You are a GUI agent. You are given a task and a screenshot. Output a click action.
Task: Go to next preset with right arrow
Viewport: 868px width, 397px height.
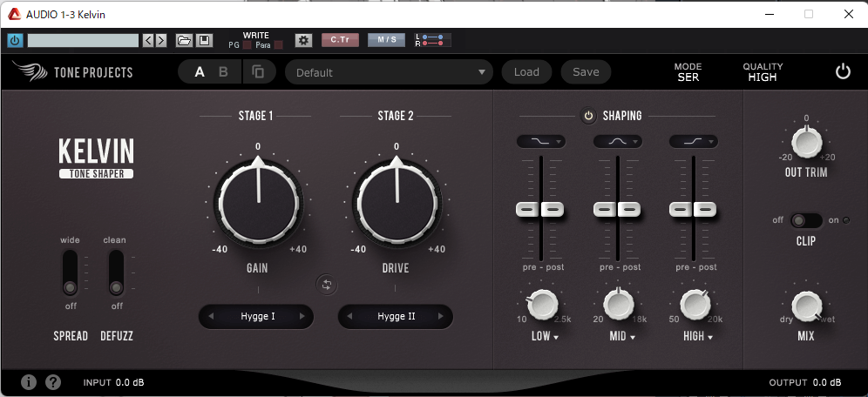(160, 40)
